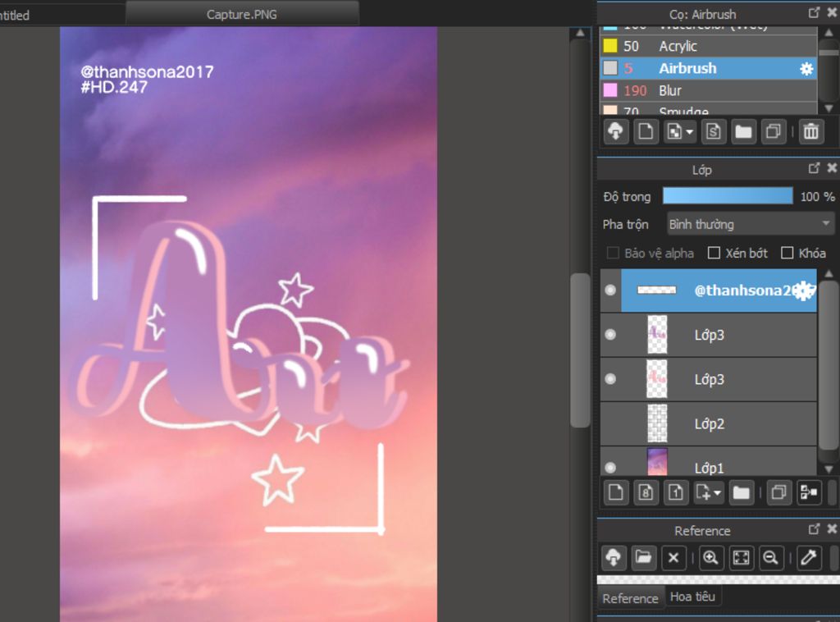Fit reference image to window
Viewport: 840px width, 622px height.
pos(741,558)
